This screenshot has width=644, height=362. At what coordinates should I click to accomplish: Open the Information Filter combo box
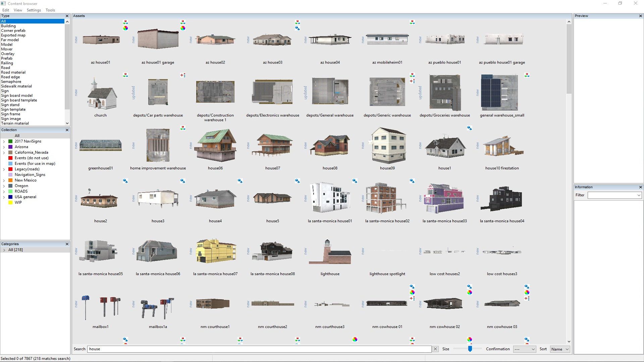(615, 195)
